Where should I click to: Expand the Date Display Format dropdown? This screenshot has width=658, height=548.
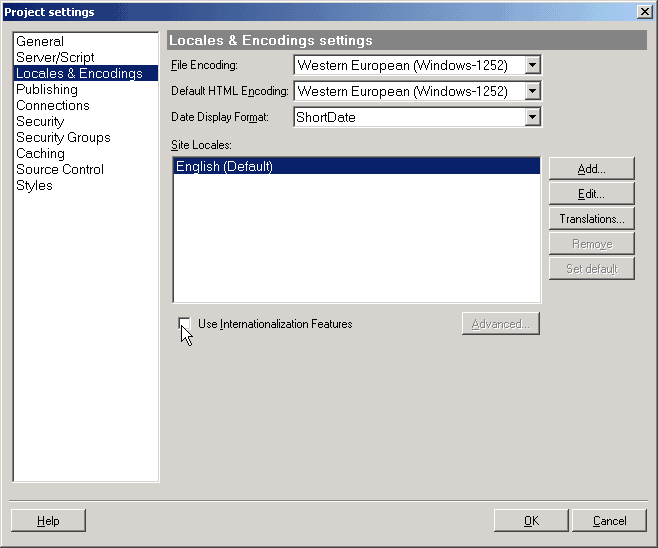point(533,118)
